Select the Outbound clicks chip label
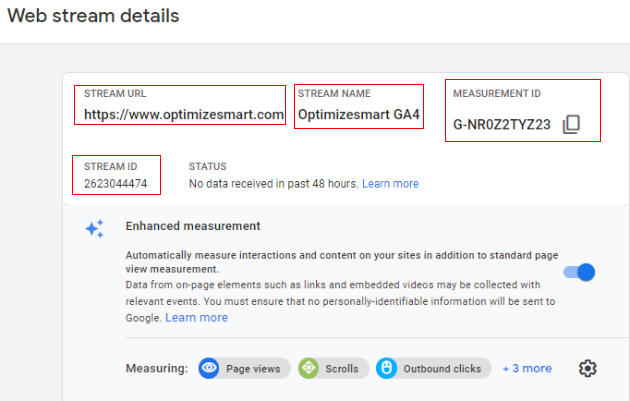 [x=442, y=368]
